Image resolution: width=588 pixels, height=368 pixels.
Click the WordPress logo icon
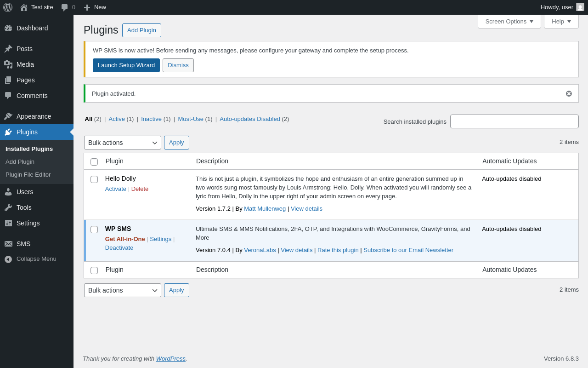click(x=8, y=7)
